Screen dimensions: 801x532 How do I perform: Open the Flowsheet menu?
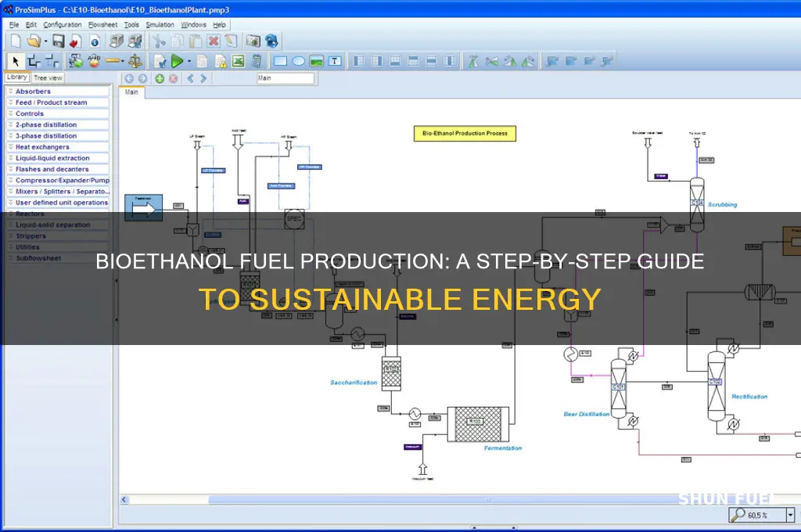102,24
